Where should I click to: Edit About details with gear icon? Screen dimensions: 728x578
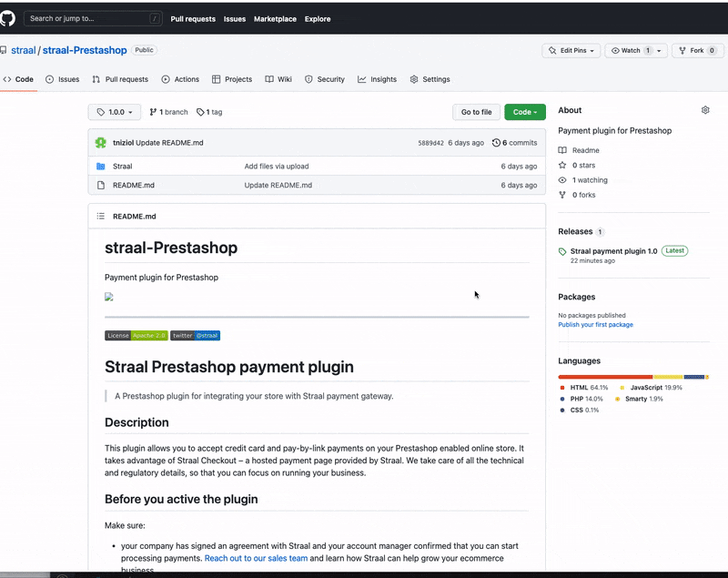[705, 110]
